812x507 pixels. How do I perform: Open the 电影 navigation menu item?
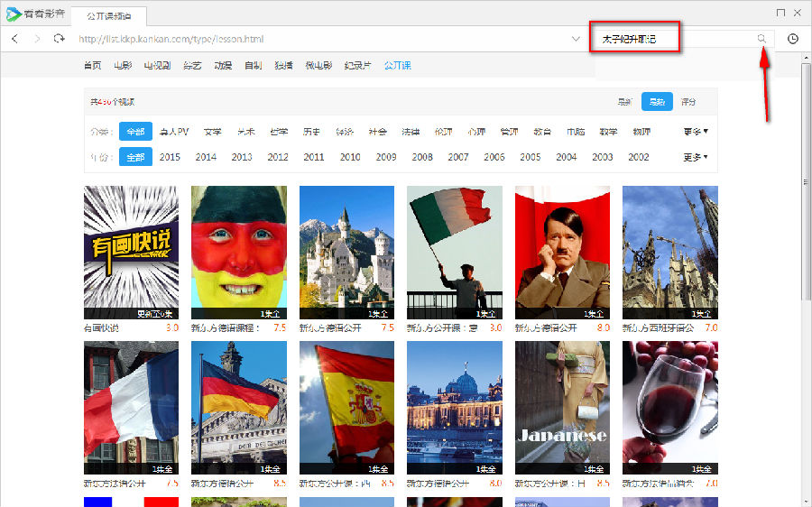pyautogui.click(x=123, y=66)
